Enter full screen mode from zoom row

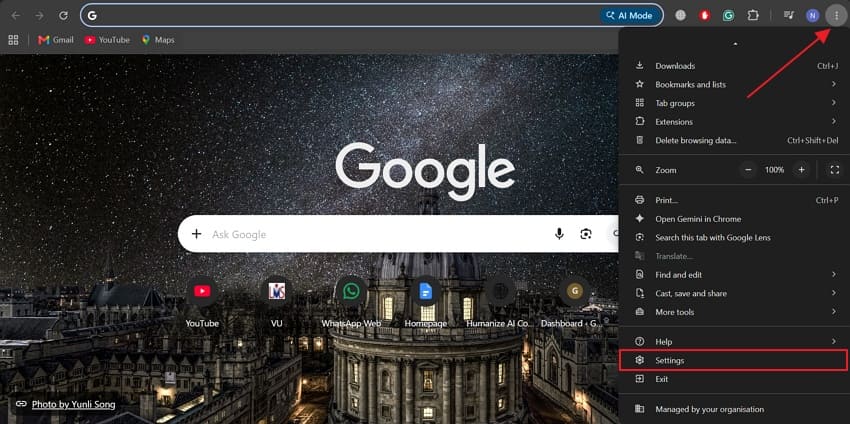pyautogui.click(x=834, y=170)
